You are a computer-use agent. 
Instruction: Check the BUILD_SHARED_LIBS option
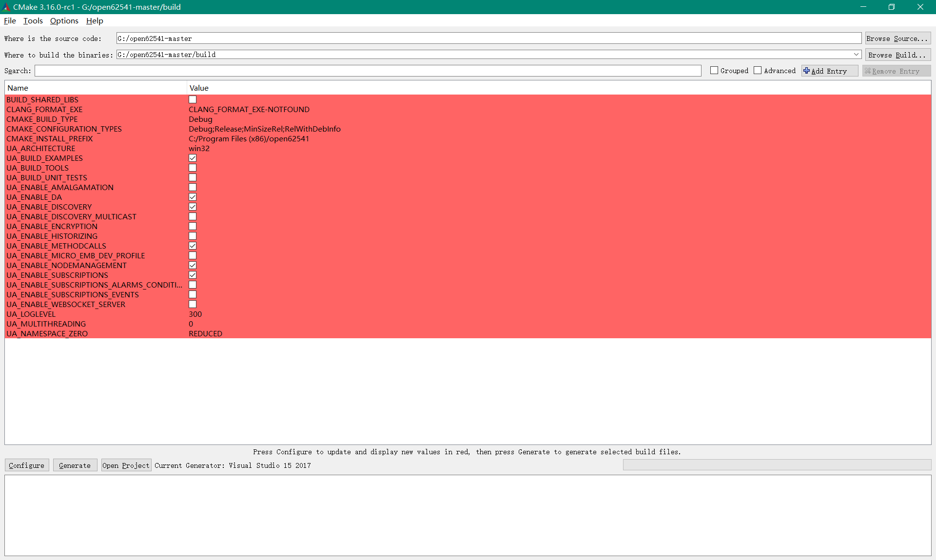pyautogui.click(x=193, y=99)
